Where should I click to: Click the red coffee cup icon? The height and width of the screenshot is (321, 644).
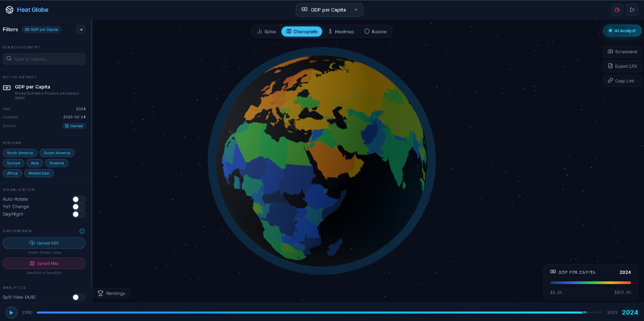(617, 10)
